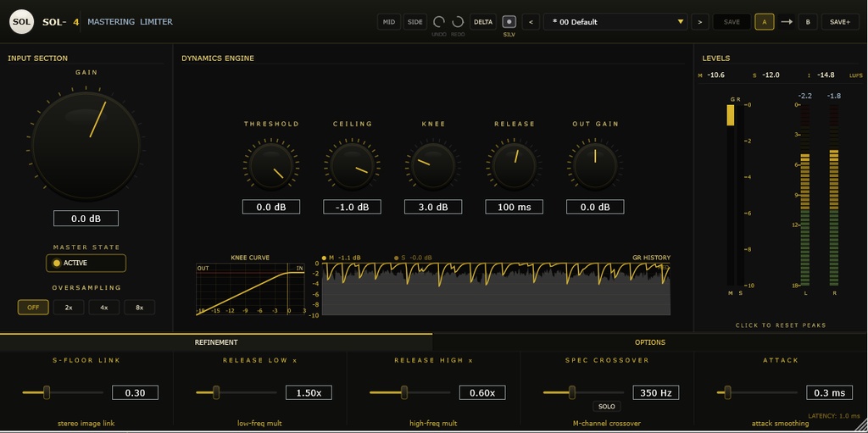Click the out gain 0.0 dB field

[595, 207]
